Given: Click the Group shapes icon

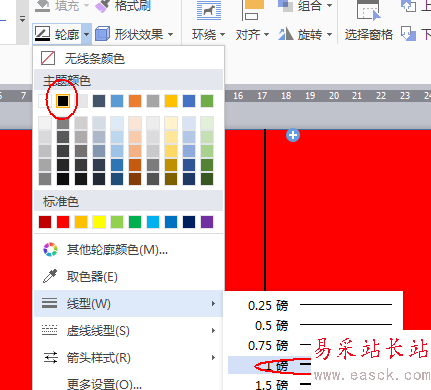Looking at the screenshot, I should click(x=285, y=5).
